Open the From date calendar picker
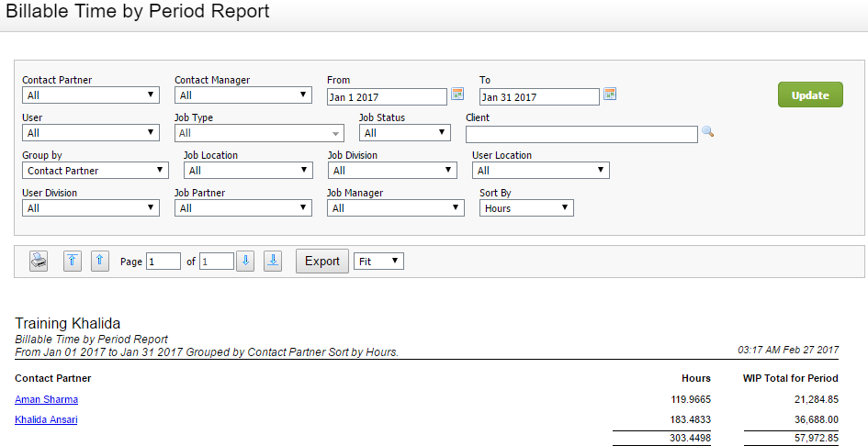This screenshot has width=868, height=446. (457, 94)
